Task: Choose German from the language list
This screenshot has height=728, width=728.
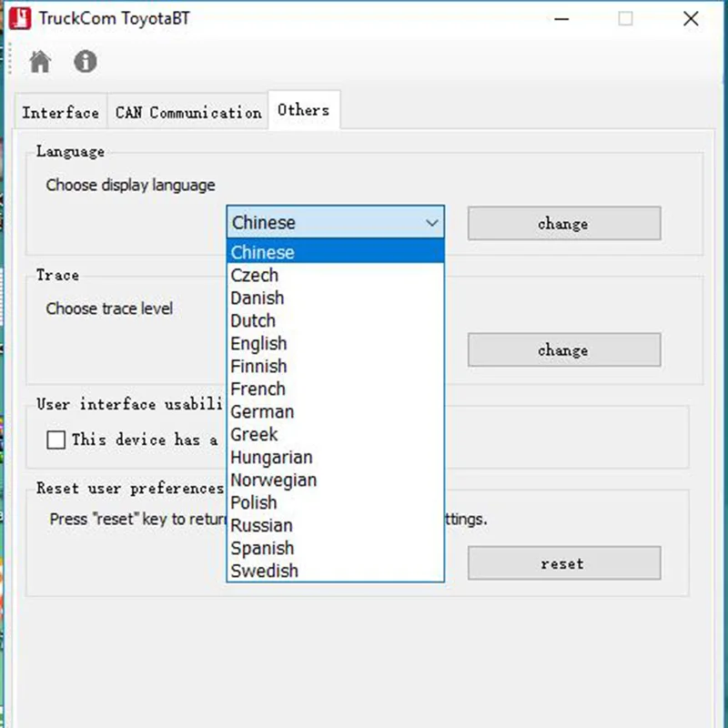Action: click(335, 411)
